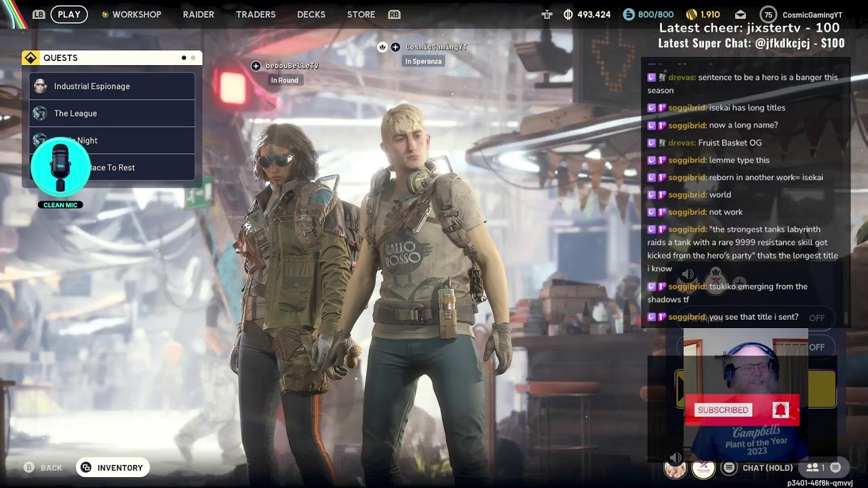Open the level 75 player badge
This screenshot has height=488, width=868.
768,14
